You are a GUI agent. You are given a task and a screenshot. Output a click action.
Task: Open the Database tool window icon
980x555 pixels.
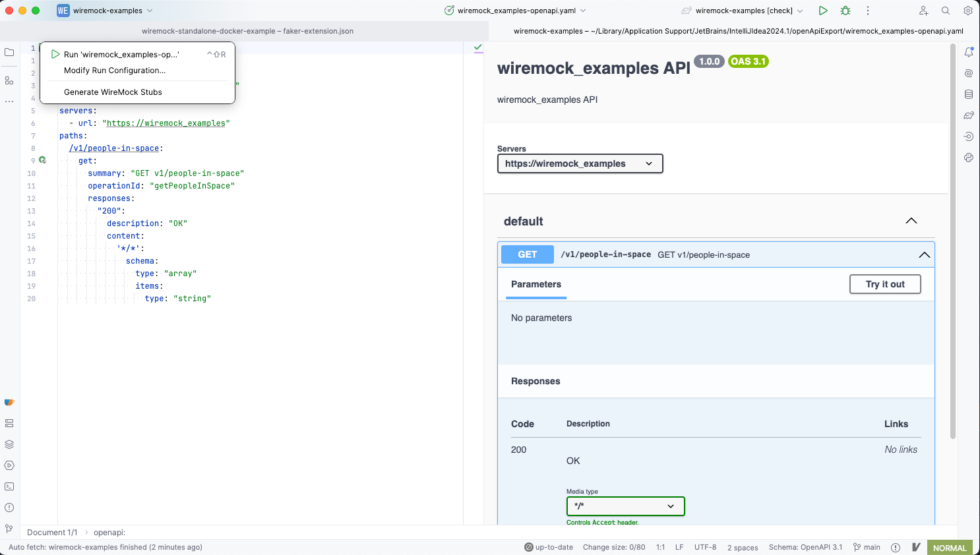tap(969, 94)
